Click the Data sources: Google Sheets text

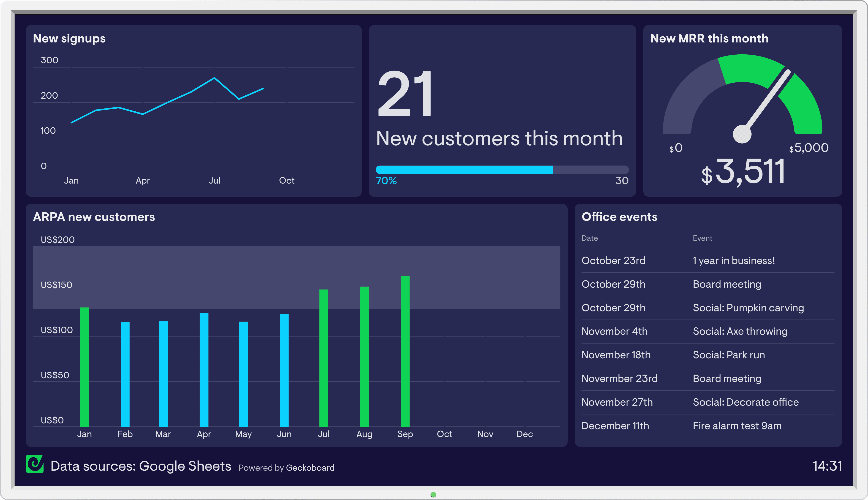pos(141,466)
